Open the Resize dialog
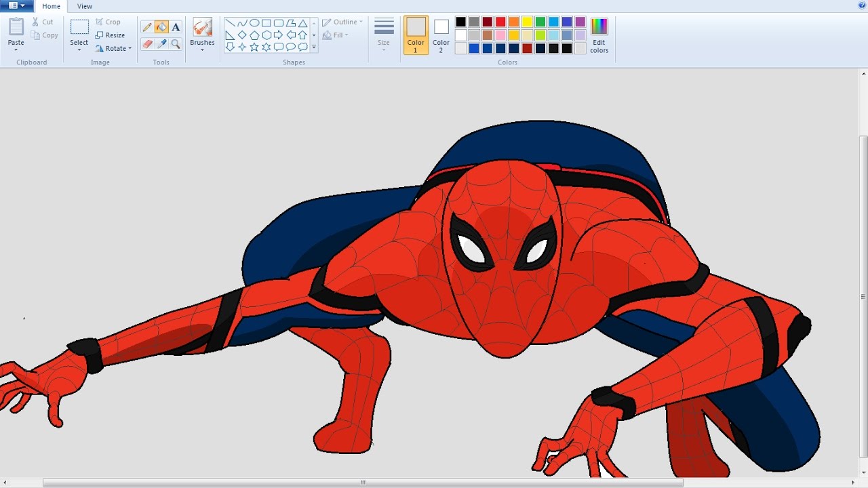 111,35
